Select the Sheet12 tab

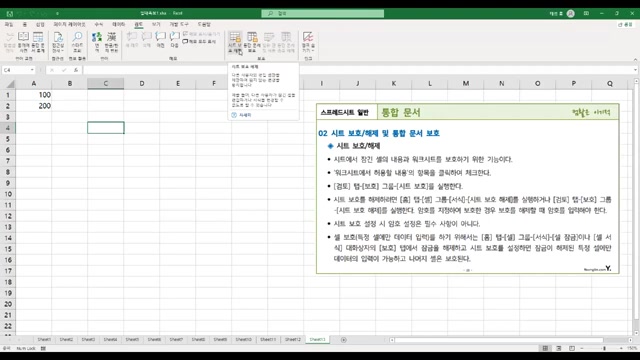click(293, 340)
